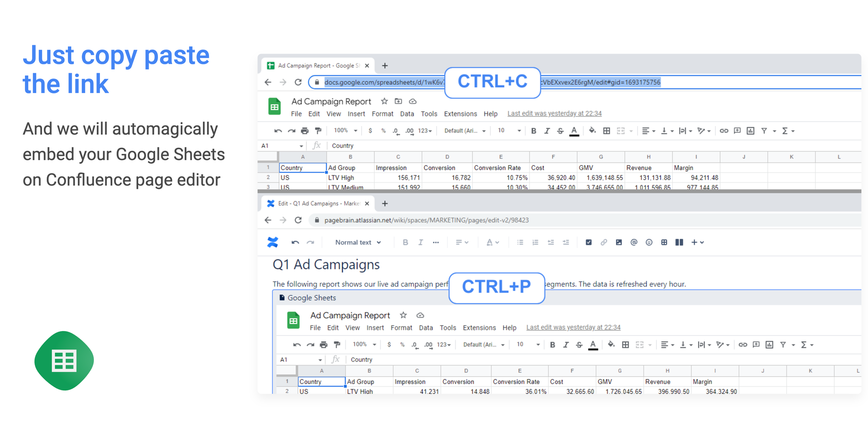Image resolution: width=868 pixels, height=425 pixels.
Task: Open Default (Ari... font dropdown in top Sheets
Action: (465, 131)
